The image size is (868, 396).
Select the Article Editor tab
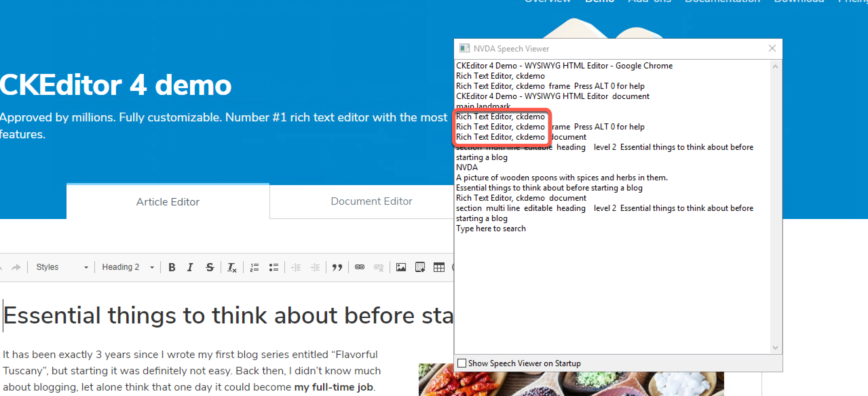168,201
